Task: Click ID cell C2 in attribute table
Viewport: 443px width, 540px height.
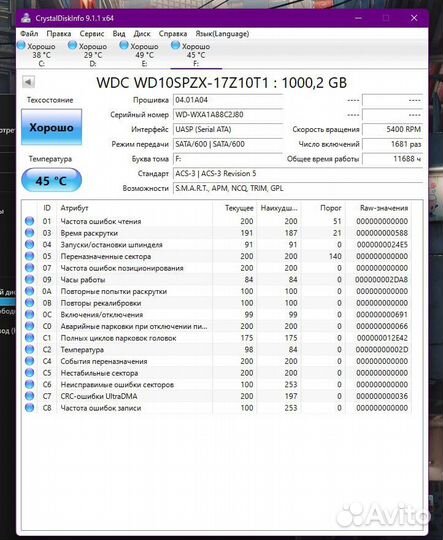Action: click(x=47, y=350)
